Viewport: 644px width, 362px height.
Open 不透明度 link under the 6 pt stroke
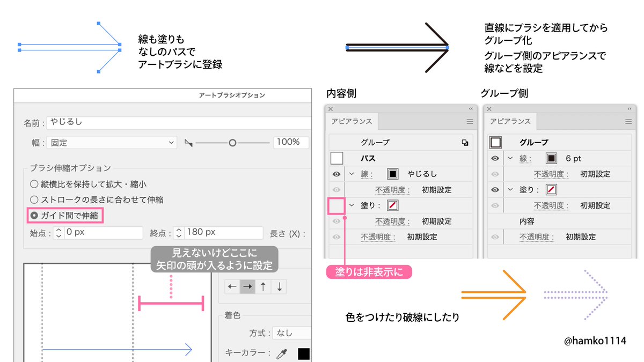[552, 174]
